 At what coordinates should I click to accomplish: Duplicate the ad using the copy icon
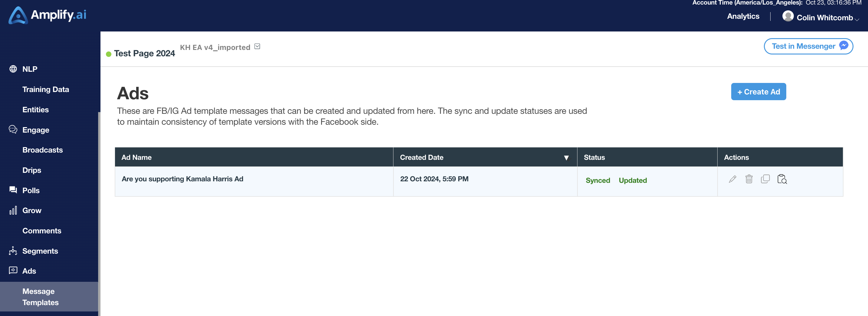pyautogui.click(x=765, y=179)
